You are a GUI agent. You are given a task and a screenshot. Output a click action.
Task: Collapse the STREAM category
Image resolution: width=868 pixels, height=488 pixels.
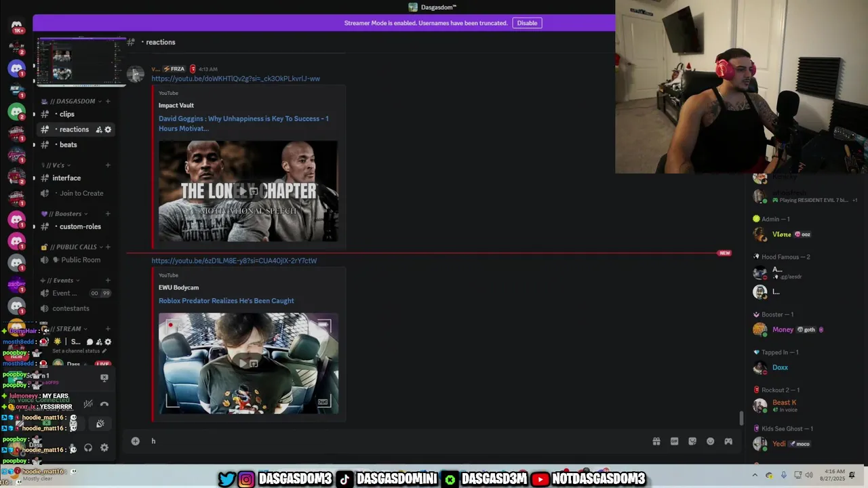[x=64, y=329]
